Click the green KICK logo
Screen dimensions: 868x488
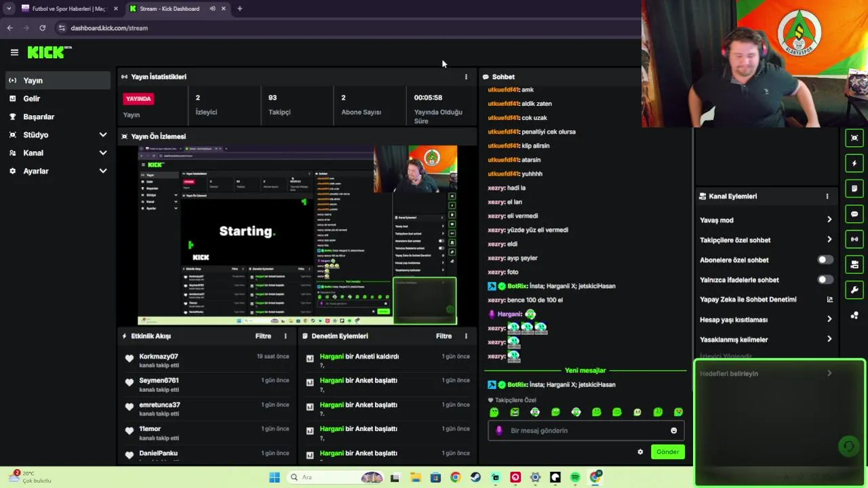click(49, 52)
